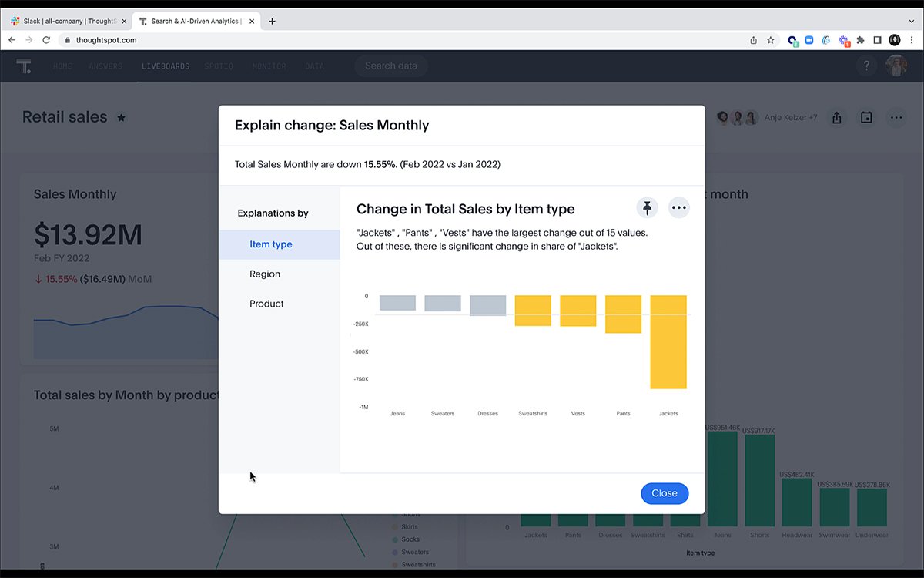Open the ThoughtSpot help menu
This screenshot has width=924, height=578.
pyautogui.click(x=866, y=66)
